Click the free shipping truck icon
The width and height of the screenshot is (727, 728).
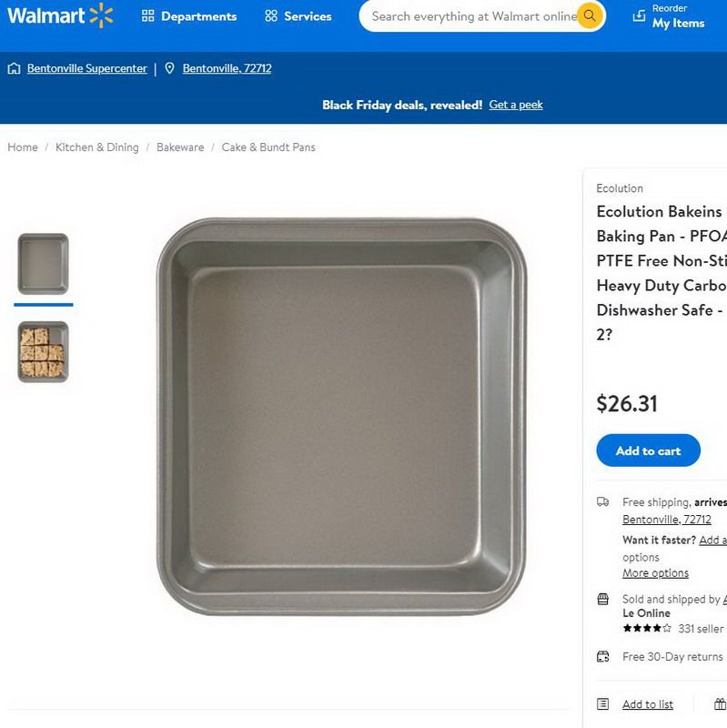tap(602, 502)
